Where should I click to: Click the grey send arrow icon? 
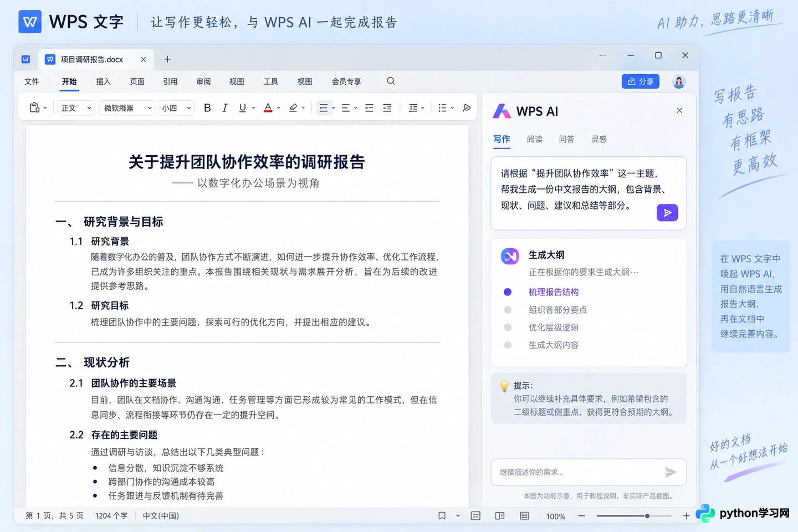pyautogui.click(x=671, y=472)
